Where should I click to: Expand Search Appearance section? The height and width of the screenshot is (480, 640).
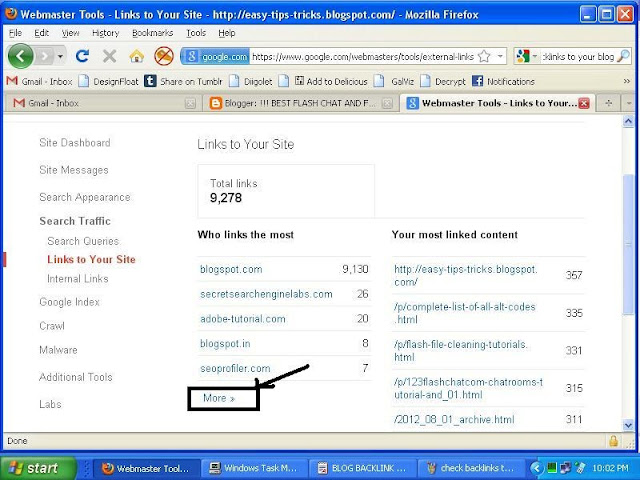[x=85, y=197]
